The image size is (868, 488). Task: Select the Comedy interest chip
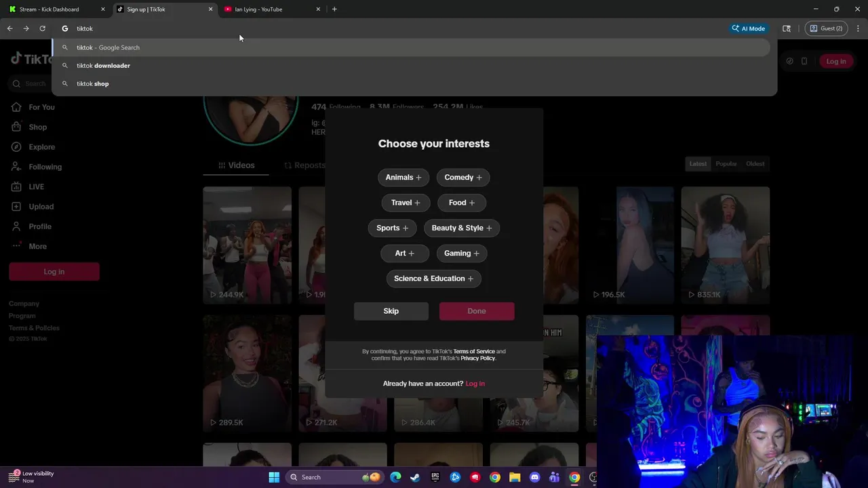coord(463,178)
